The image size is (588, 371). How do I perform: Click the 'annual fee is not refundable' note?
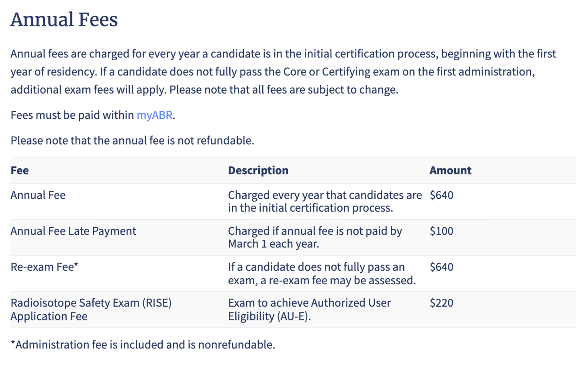pos(132,141)
